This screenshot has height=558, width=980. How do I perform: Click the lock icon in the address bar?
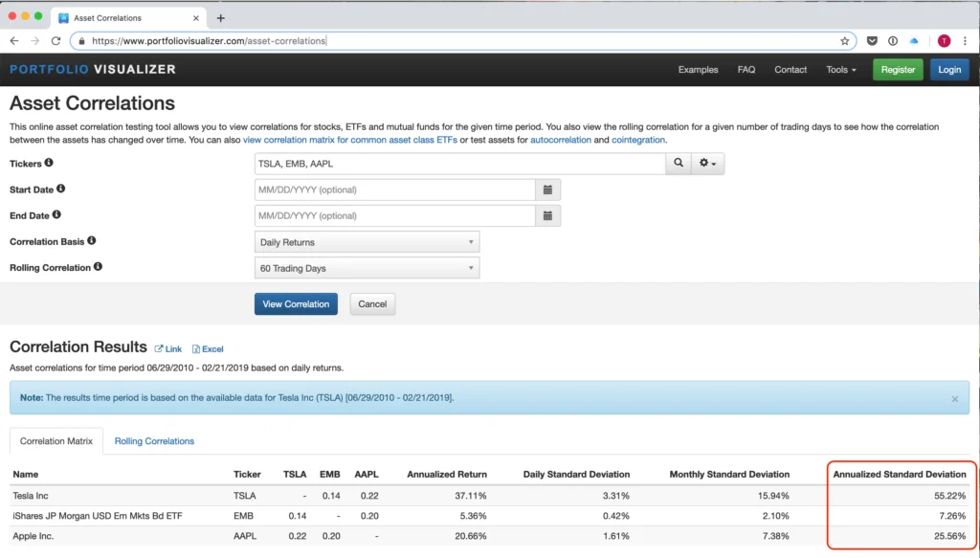81,41
